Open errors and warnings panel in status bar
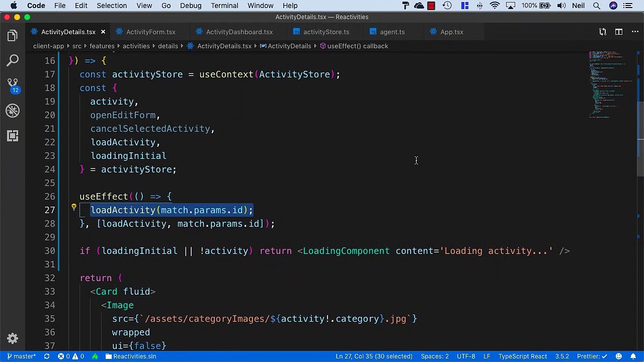Viewport: 644px width, 362px height. 71,356
